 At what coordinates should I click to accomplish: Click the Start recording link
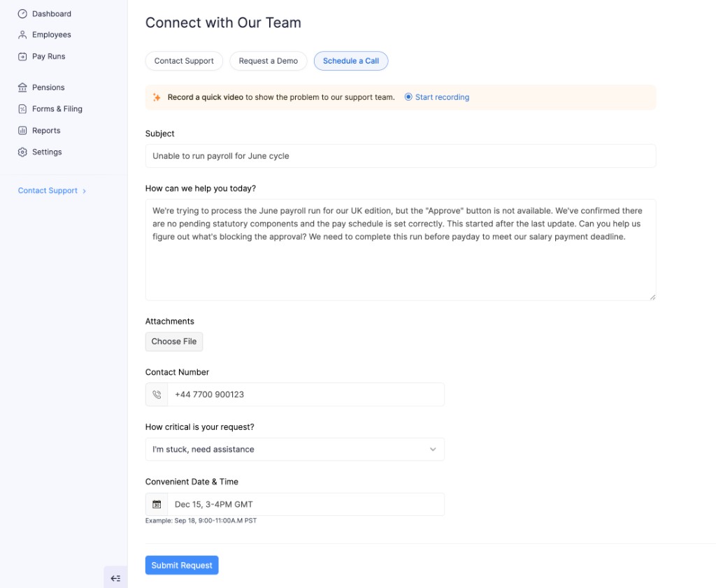click(442, 97)
